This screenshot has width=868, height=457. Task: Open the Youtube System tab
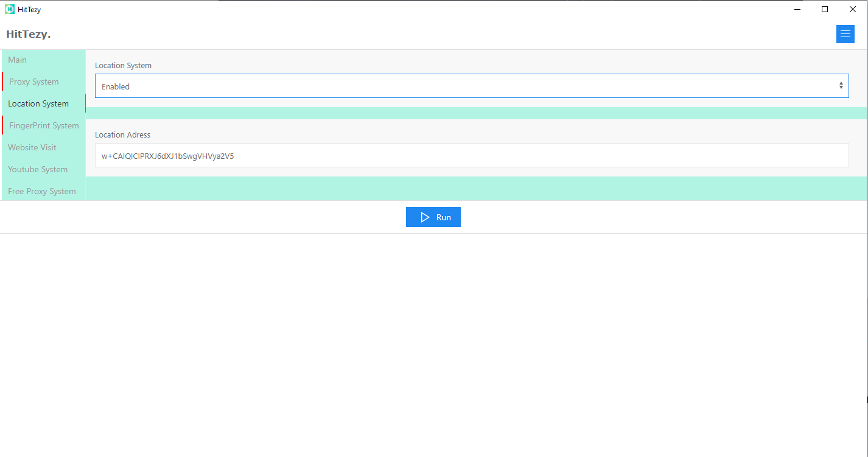pyautogui.click(x=43, y=169)
